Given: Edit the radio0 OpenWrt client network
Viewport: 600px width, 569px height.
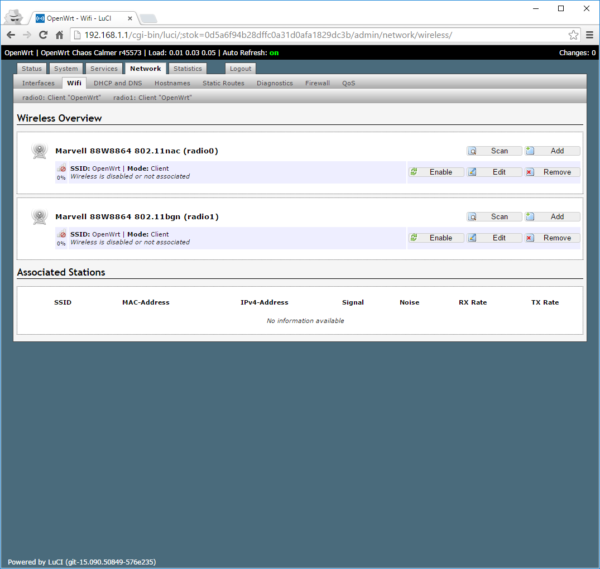Looking at the screenshot, I should coord(493,172).
